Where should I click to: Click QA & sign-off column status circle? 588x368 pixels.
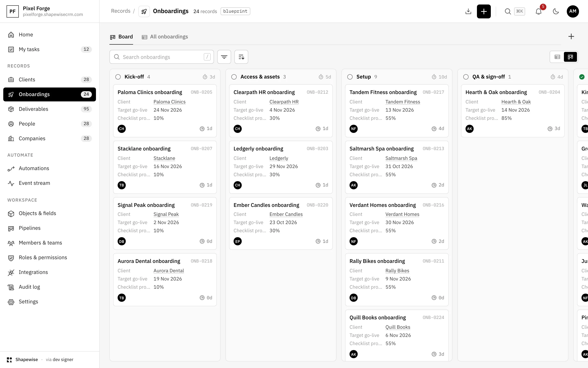(x=466, y=77)
